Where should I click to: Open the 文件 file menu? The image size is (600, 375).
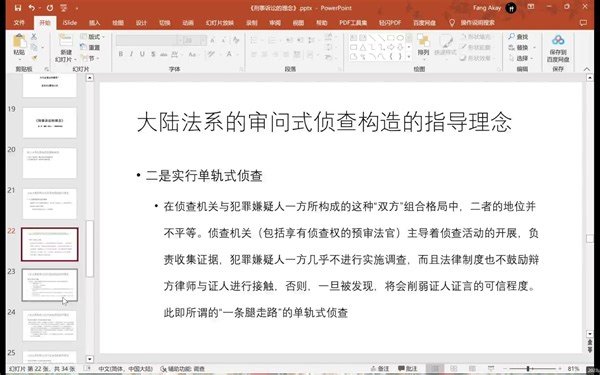[20, 23]
